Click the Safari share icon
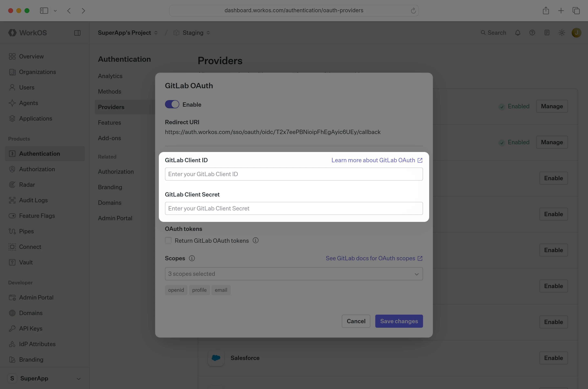Image resolution: width=588 pixels, height=389 pixels. pos(546,11)
